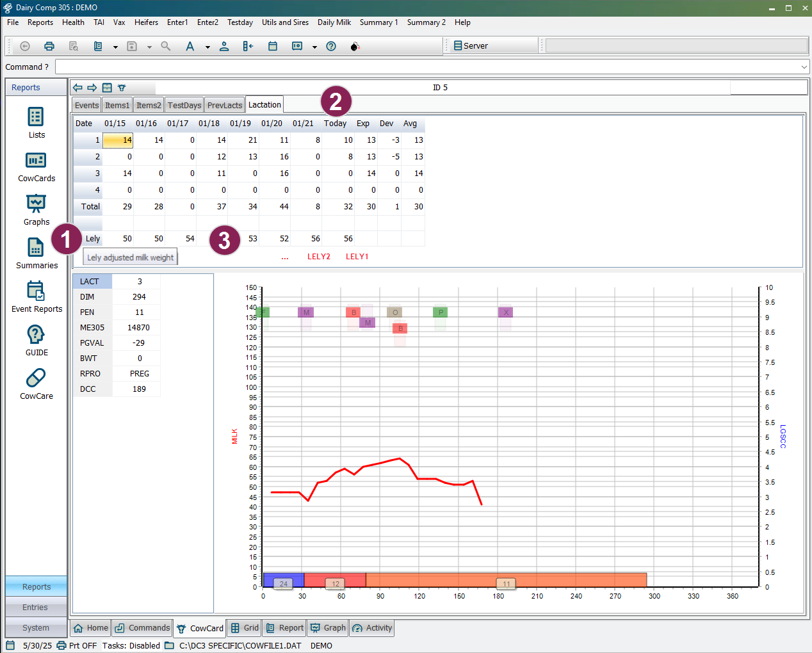Screen dimensions: 812x653
Task: Switch to the Events tab
Action: (86, 106)
